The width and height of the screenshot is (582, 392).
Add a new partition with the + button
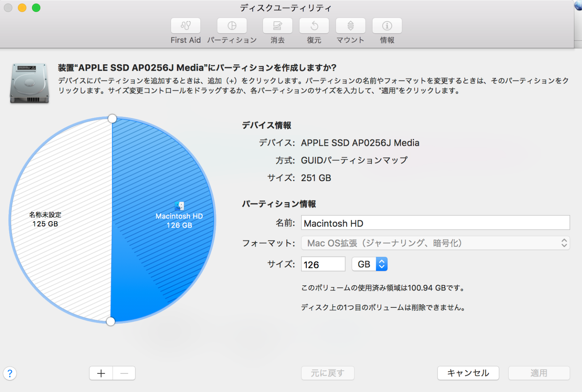point(101,373)
